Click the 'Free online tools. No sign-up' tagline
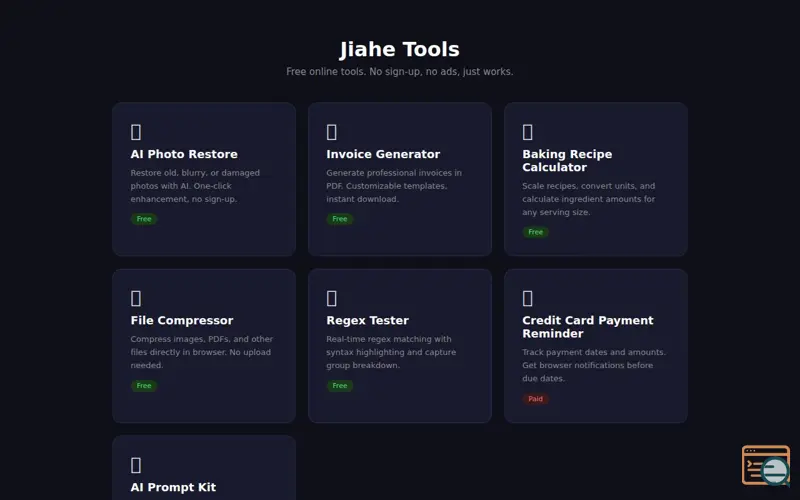The width and height of the screenshot is (800, 500). (x=399, y=71)
